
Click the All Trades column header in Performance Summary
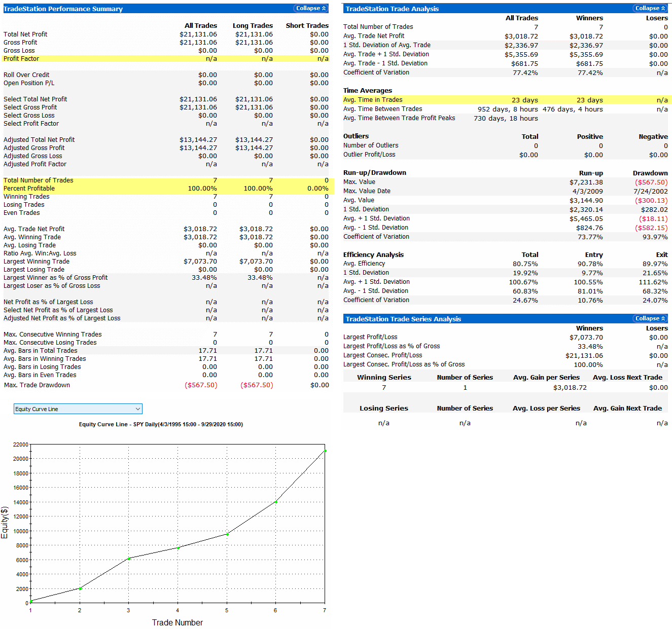(x=201, y=26)
